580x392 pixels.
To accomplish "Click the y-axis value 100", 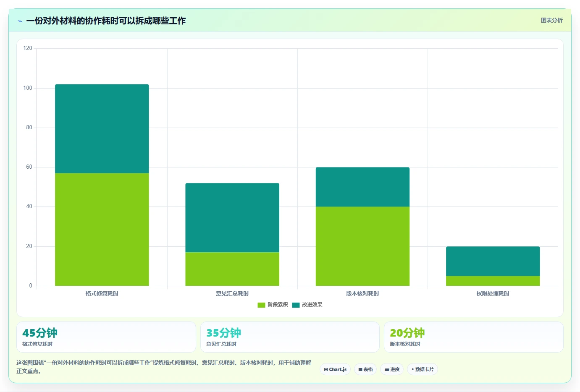I will pyautogui.click(x=28, y=88).
